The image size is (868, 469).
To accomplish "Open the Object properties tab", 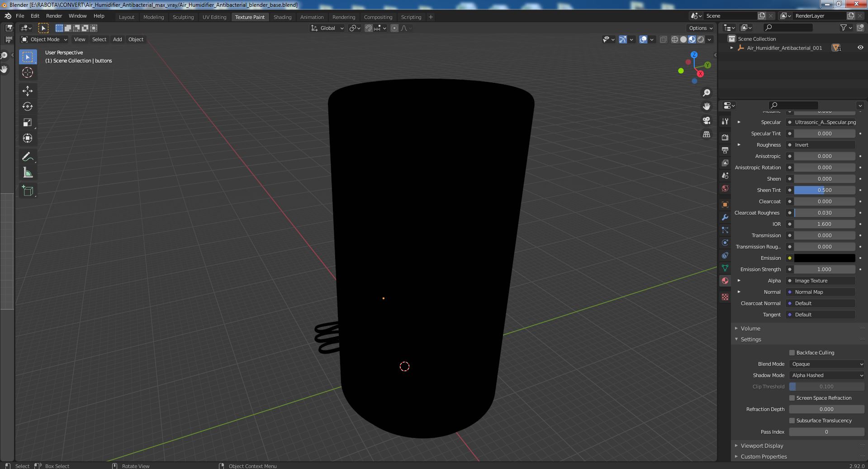I will click(x=725, y=204).
